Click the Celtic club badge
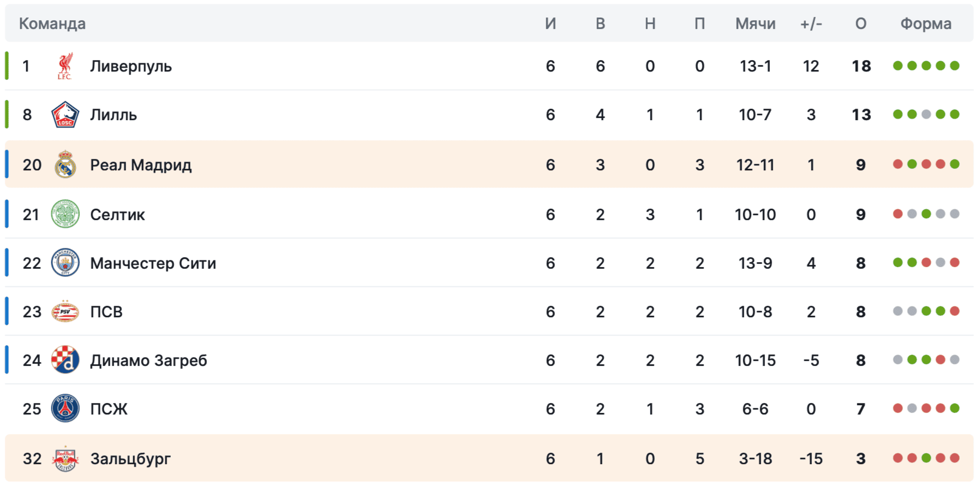 click(65, 214)
